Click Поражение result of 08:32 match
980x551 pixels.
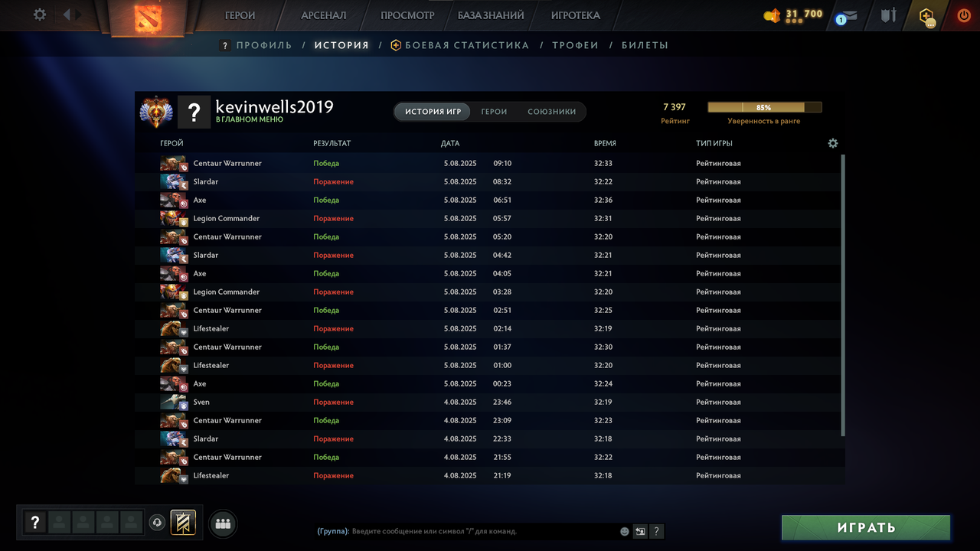tap(333, 181)
